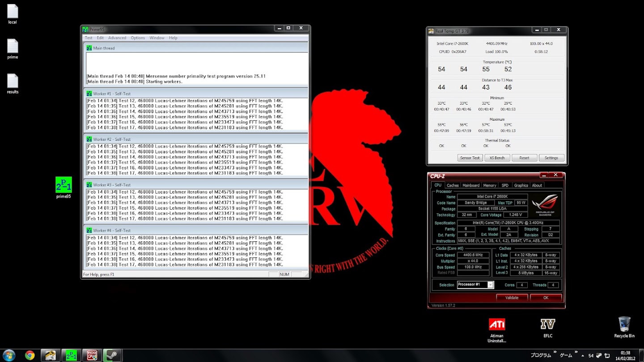Open the Recycle Bin on the desktop

pyautogui.click(x=624, y=327)
